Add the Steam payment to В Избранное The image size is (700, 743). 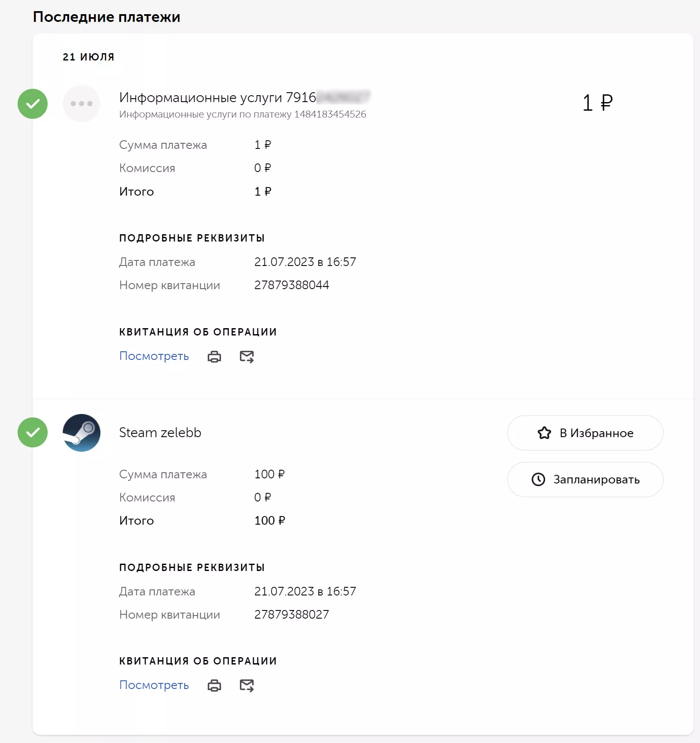tap(585, 433)
